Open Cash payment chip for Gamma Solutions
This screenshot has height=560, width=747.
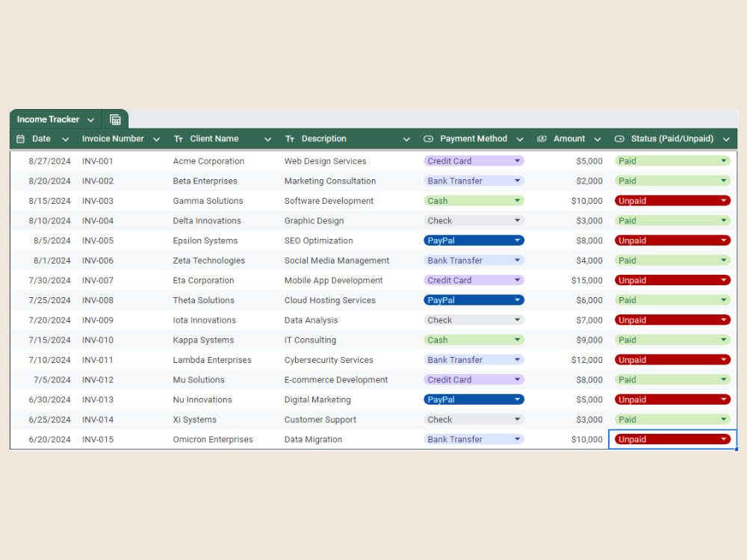pos(474,201)
